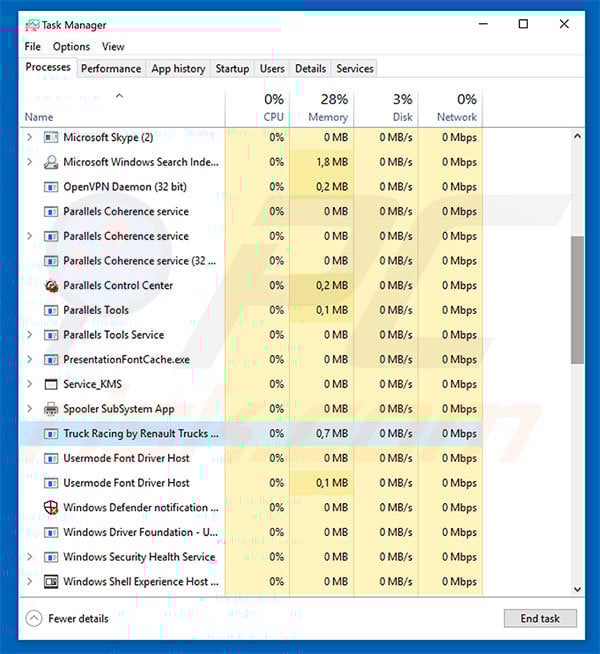Image resolution: width=600 pixels, height=654 pixels.
Task: Switch to the App history tab
Action: coord(178,68)
